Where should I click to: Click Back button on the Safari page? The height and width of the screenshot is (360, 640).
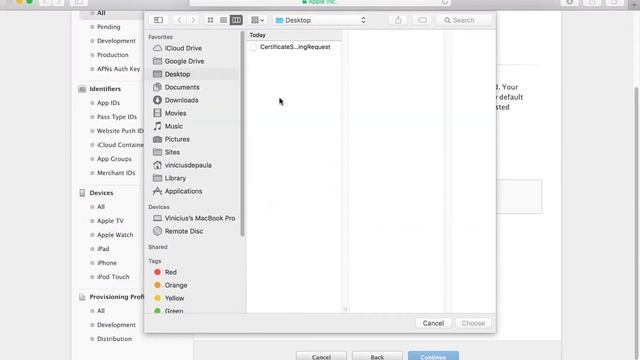click(377, 356)
